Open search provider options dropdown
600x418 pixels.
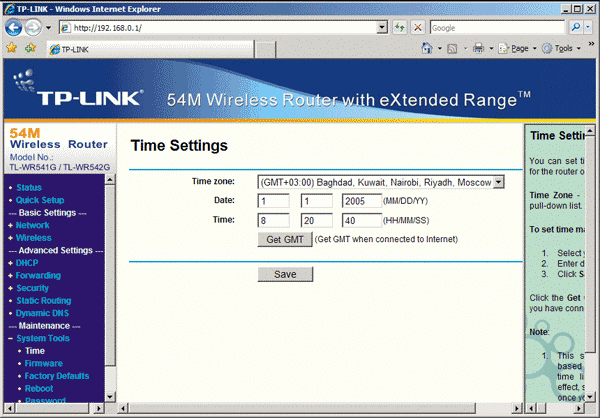click(589, 27)
